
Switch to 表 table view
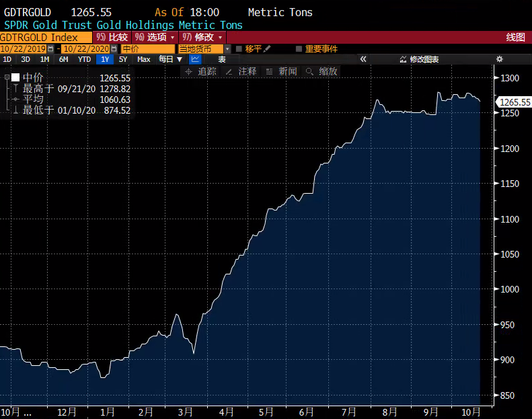(x=222, y=59)
